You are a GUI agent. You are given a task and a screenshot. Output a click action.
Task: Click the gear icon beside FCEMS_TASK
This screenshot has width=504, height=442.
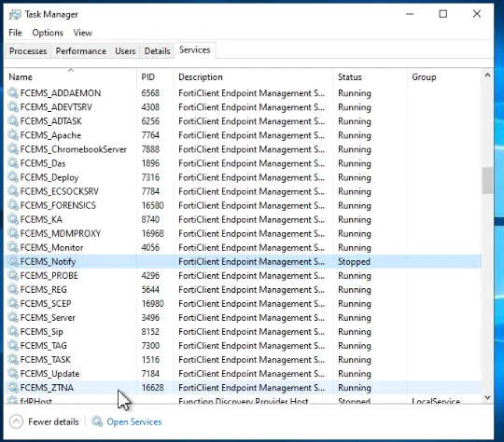tap(13, 360)
